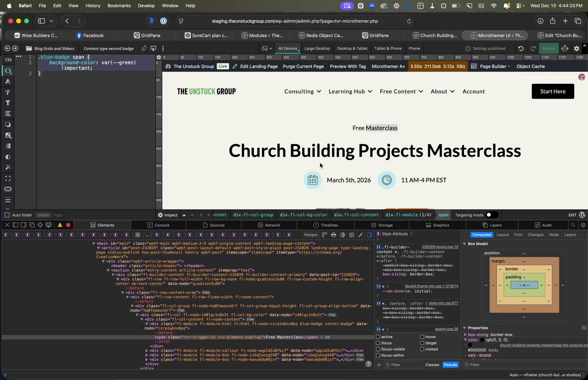Click the WordPress logo beside EXIT
Viewport: 588px width, 380px height.
pyautogui.click(x=582, y=215)
